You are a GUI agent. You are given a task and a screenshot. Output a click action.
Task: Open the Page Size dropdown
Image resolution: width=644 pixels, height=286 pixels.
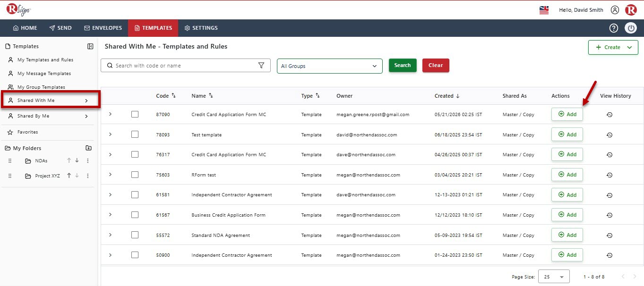click(554, 277)
